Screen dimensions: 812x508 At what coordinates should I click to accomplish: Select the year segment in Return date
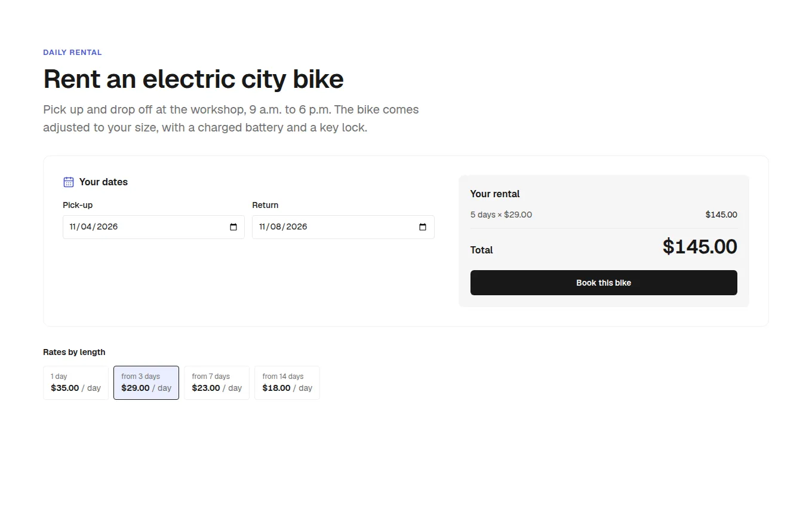pyautogui.click(x=297, y=227)
